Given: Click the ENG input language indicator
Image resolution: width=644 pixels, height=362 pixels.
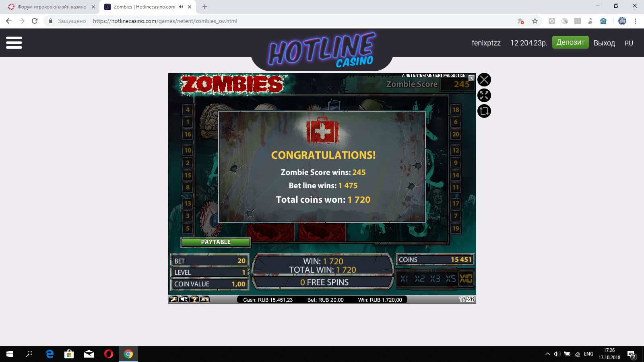Looking at the screenshot, I should [588, 354].
